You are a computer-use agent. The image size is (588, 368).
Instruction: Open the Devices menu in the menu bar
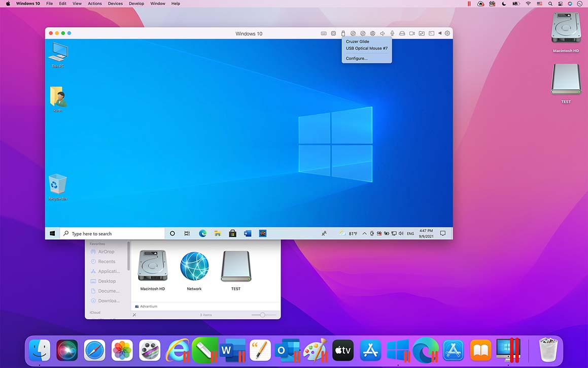tap(115, 4)
